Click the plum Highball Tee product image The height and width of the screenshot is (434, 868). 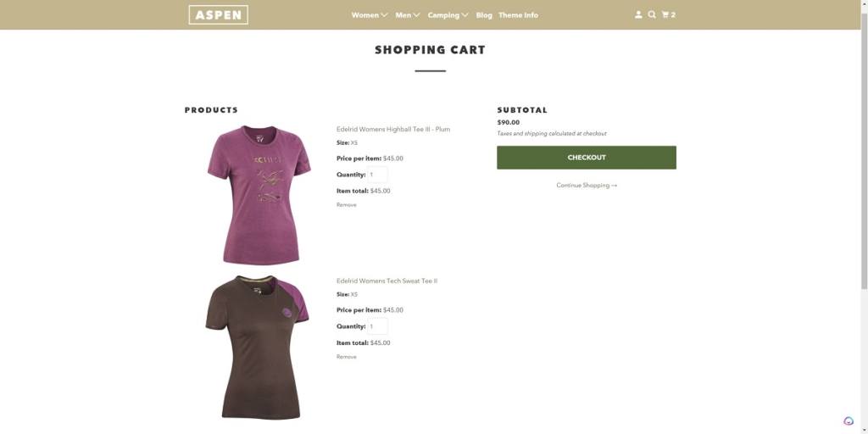coord(259,195)
